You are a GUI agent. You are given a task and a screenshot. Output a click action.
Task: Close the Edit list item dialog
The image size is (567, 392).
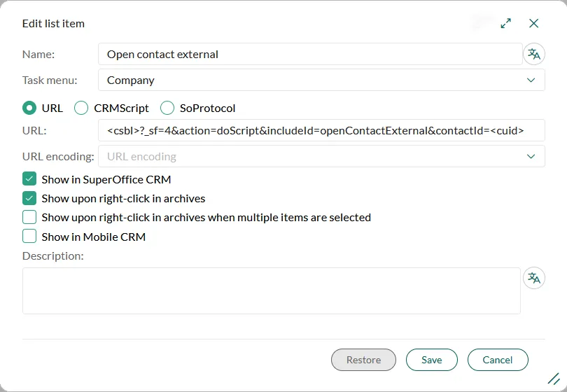[534, 24]
